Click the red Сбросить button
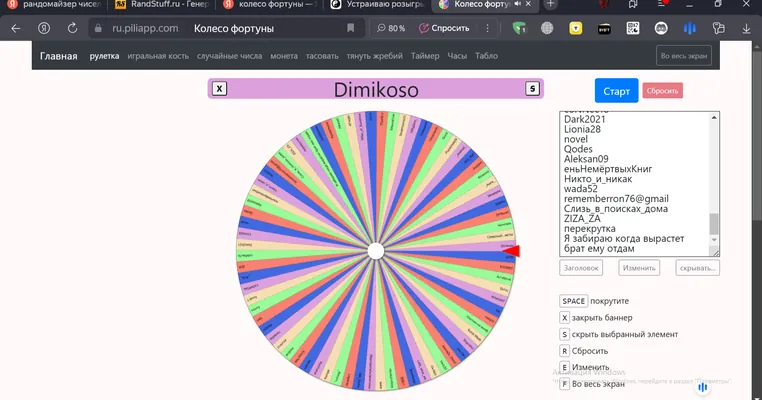The image size is (762, 400). (662, 90)
